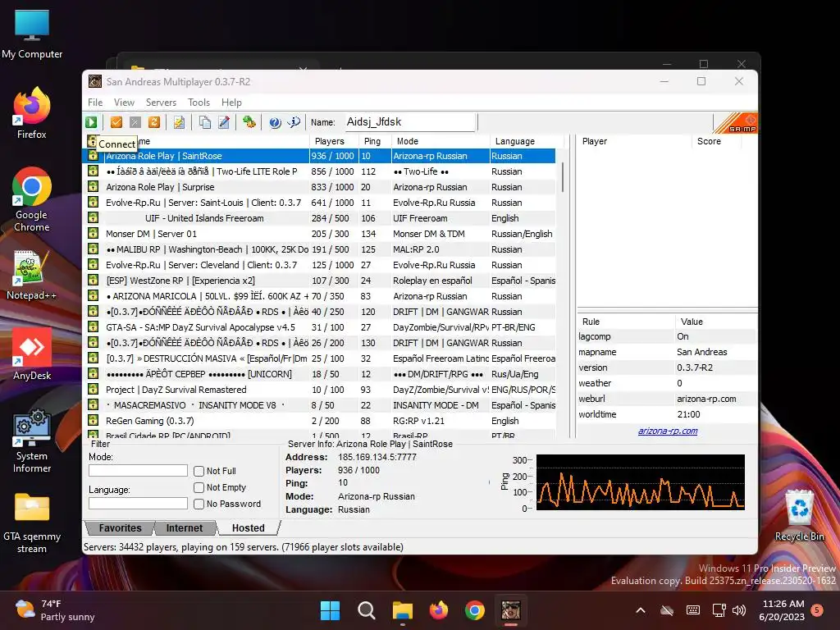This screenshot has height=630, width=840.
Task: Click the Name input field
Action: click(409, 122)
